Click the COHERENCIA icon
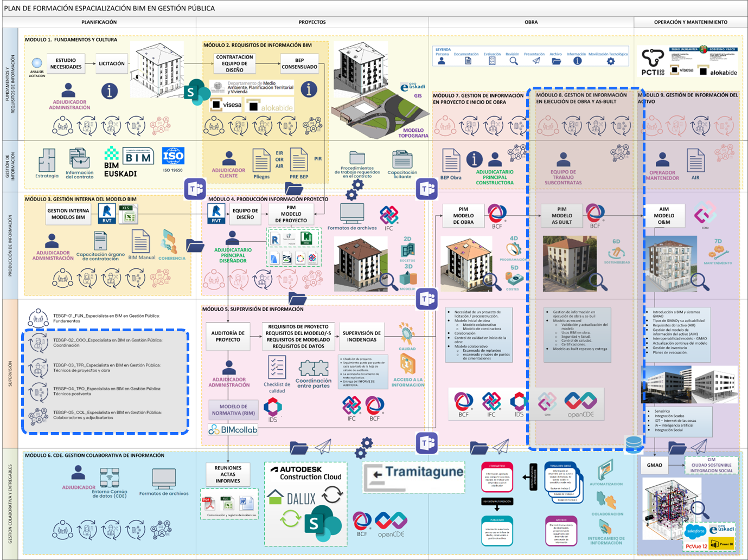The height and width of the screenshot is (560, 748). coord(170,242)
